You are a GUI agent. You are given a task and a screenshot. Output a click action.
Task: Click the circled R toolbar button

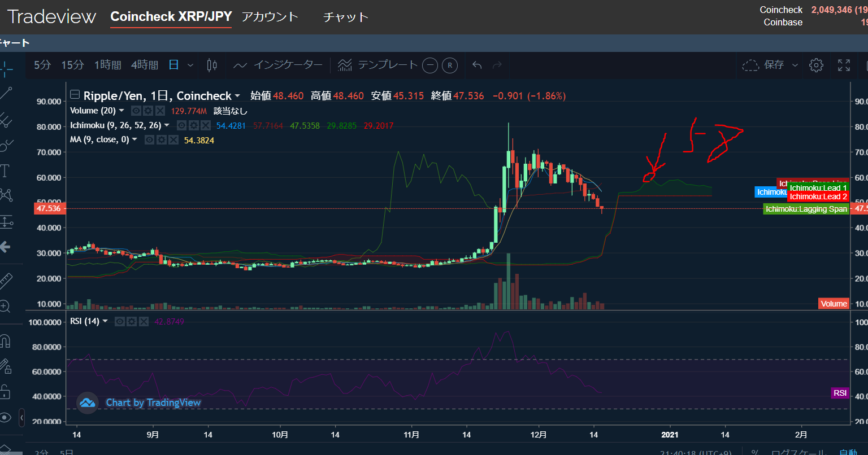[x=450, y=65]
